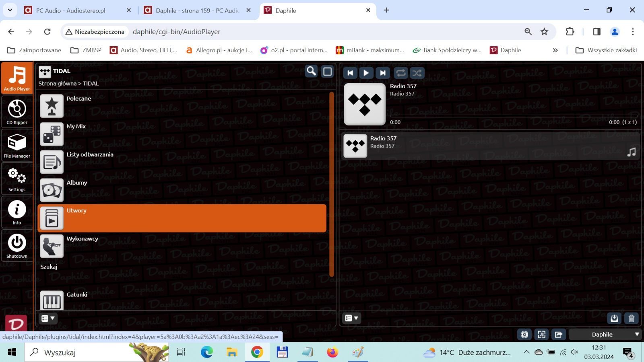
Task: Expand hidden bookmarks chevron
Action: [555, 50]
